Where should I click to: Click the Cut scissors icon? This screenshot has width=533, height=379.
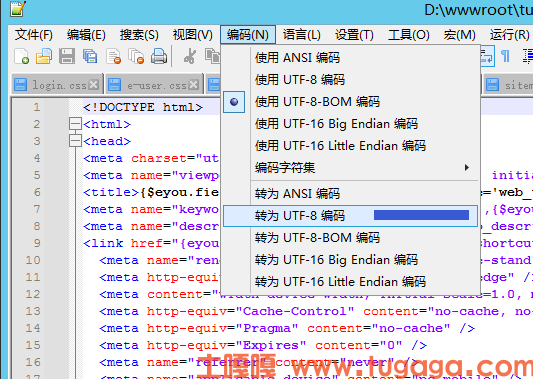pos(190,56)
